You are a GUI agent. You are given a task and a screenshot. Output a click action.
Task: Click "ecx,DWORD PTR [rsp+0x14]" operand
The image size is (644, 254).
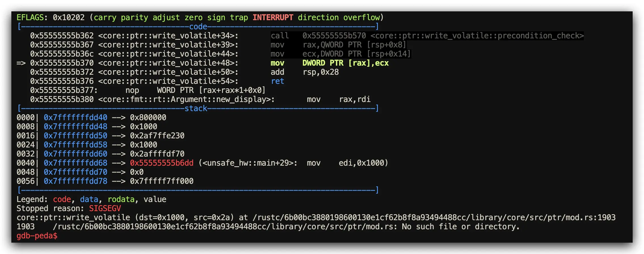pyautogui.click(x=357, y=54)
